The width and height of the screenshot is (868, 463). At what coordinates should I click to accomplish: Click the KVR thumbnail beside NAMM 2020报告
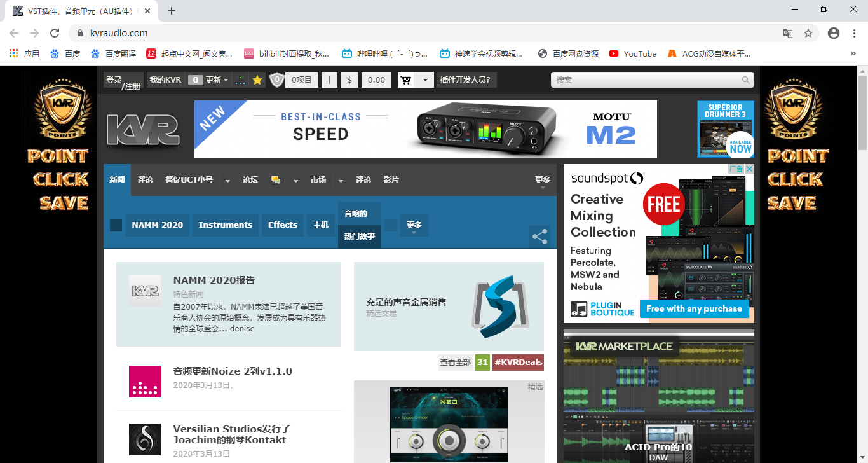coord(145,291)
